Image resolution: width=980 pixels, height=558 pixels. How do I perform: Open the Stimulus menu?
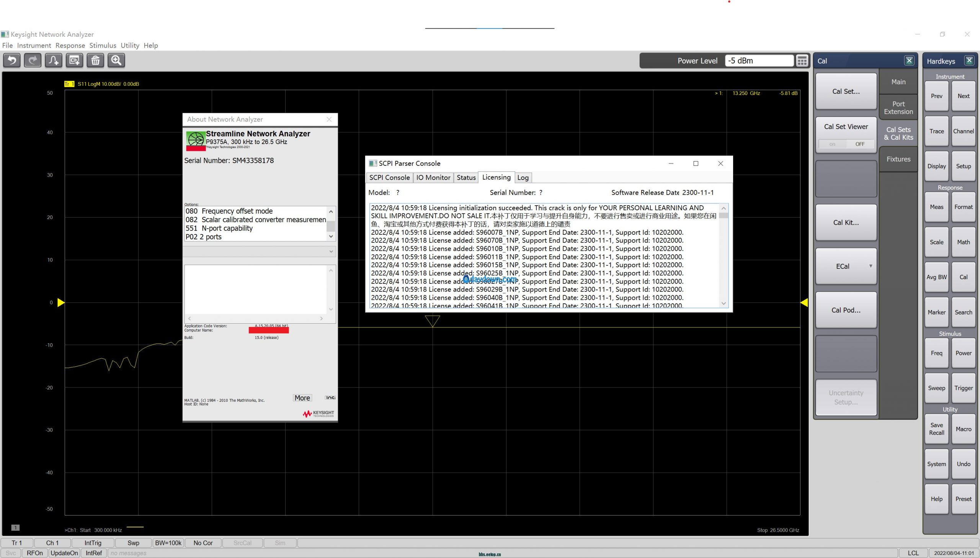[x=103, y=45]
